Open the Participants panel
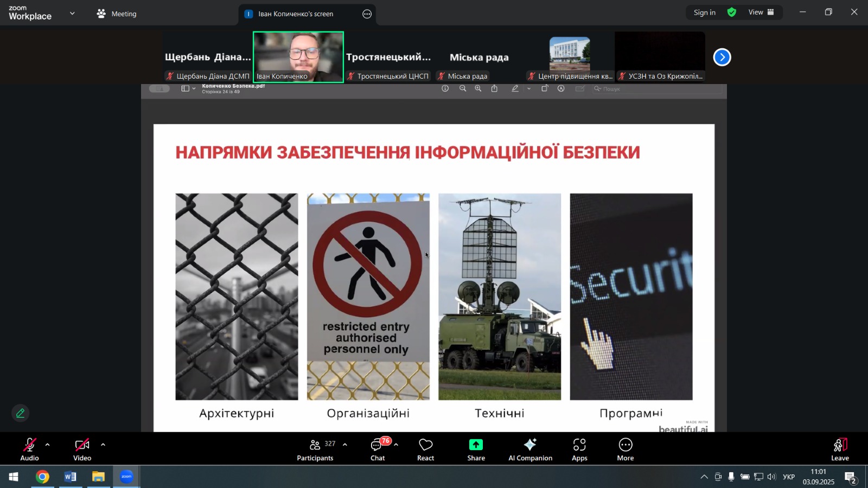 point(315,450)
